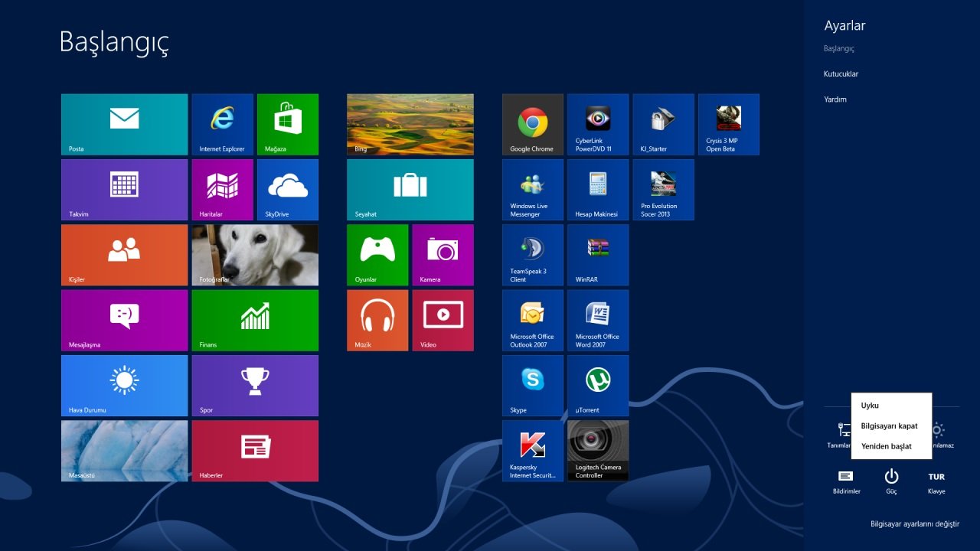Screen dimensions: 980x551
Task: Click Bilgisayar ayarlarını değiştir link
Action: pos(915,524)
